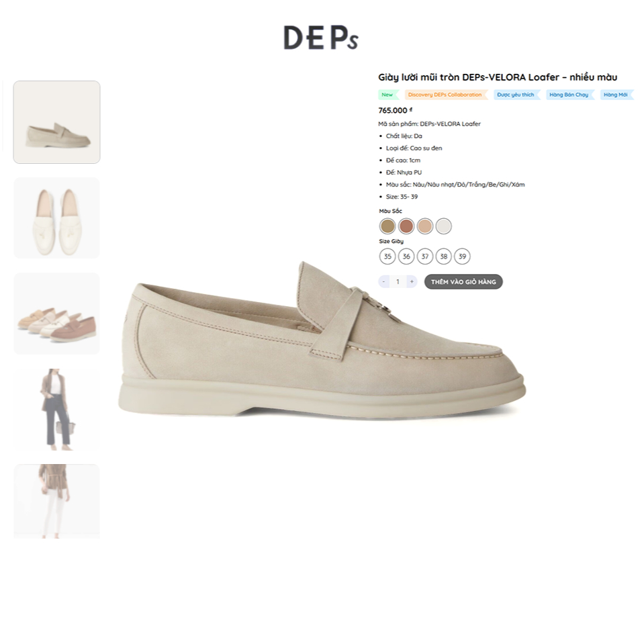
Task: View the four-color loafers lineup thumbnail
Action: pyautogui.click(x=56, y=314)
